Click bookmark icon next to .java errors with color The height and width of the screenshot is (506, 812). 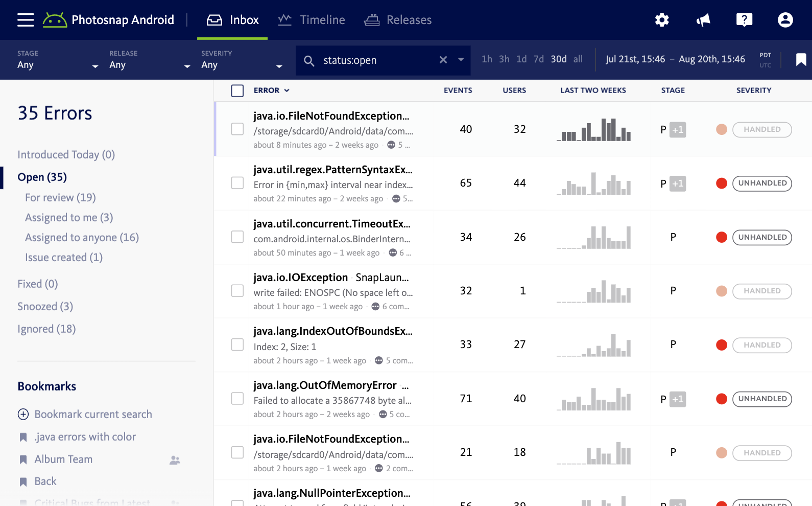click(x=23, y=437)
